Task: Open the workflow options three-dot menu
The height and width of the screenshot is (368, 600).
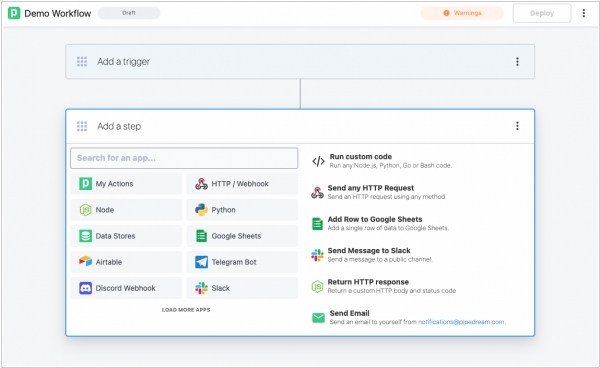Action: 584,13
